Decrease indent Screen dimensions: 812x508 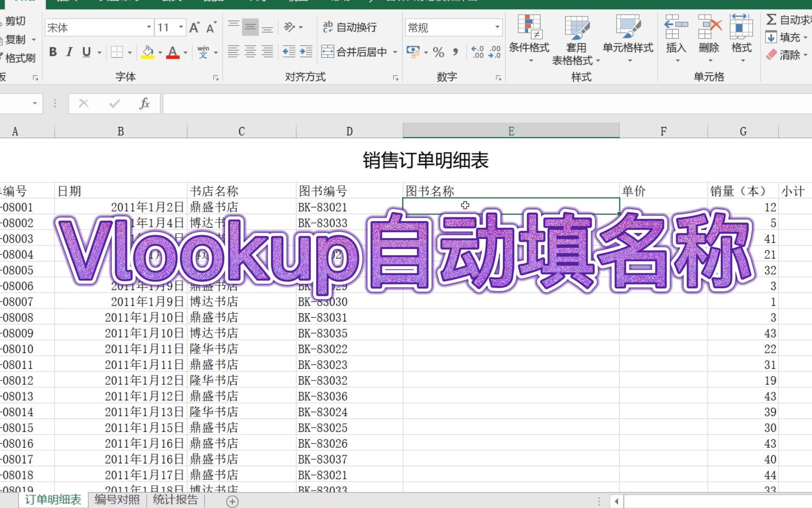[289, 52]
